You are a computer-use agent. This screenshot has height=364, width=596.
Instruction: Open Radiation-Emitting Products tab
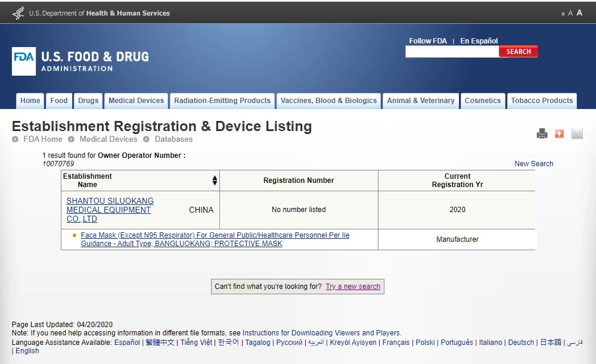[222, 101]
